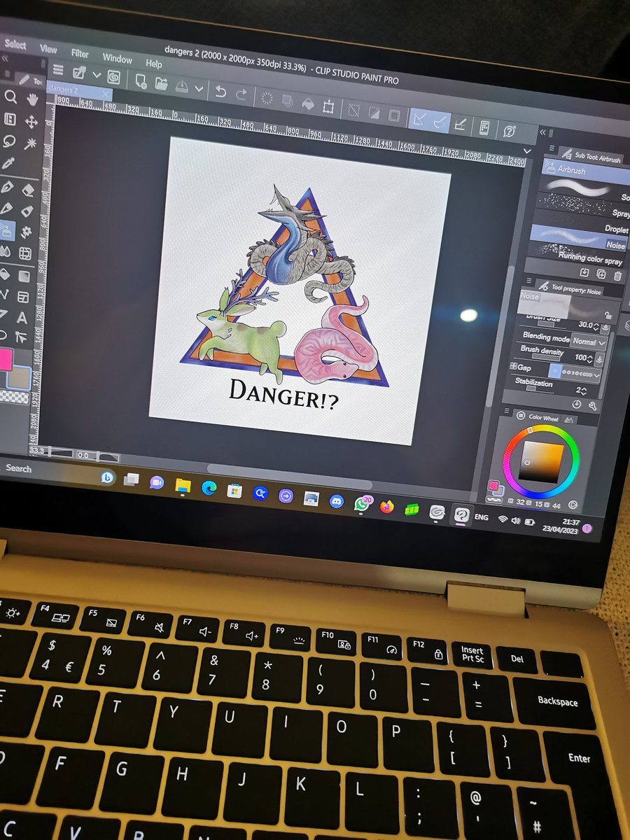Select the Zoom magnifier tool
The width and height of the screenshot is (630, 840).
(10, 97)
